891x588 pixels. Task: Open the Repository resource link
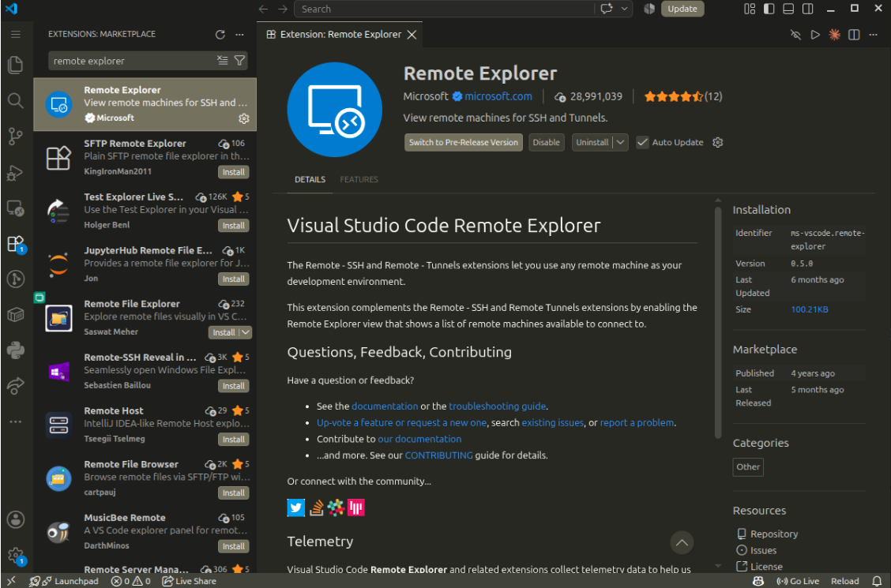point(773,534)
